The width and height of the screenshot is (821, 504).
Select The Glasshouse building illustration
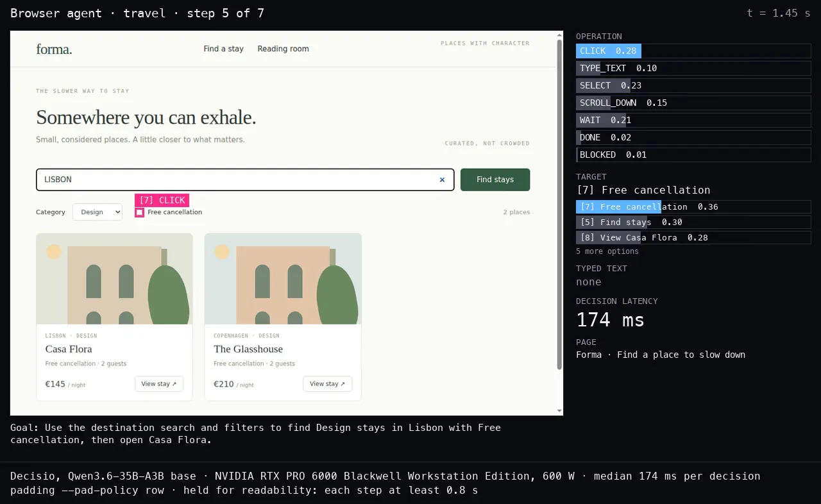(x=283, y=279)
